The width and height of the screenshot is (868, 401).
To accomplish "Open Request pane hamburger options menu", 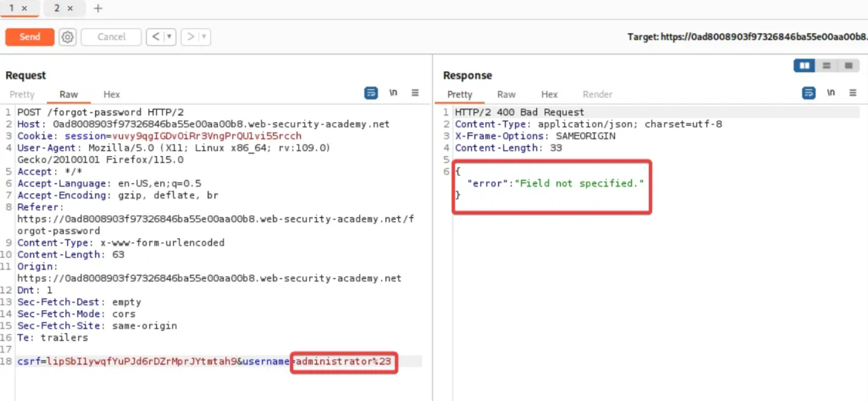I will tap(415, 93).
